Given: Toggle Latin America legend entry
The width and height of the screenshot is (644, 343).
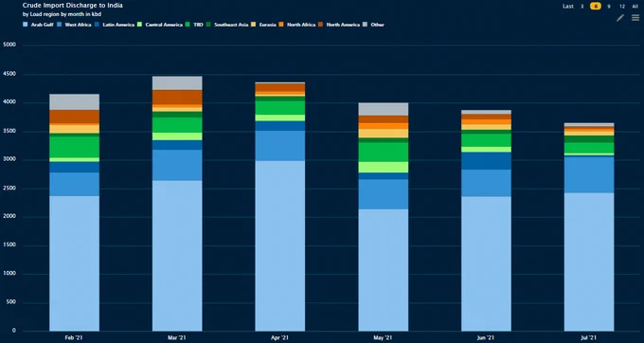Looking at the screenshot, I should (115, 25).
